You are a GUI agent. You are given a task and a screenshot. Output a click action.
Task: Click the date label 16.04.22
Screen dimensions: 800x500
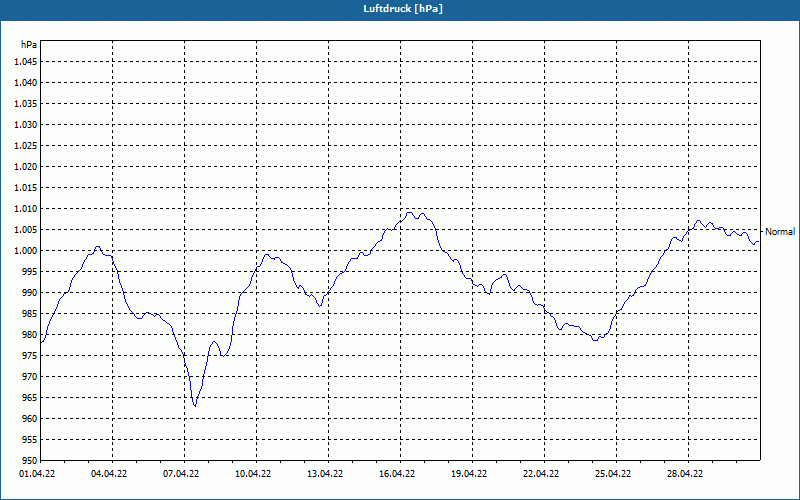pos(397,474)
